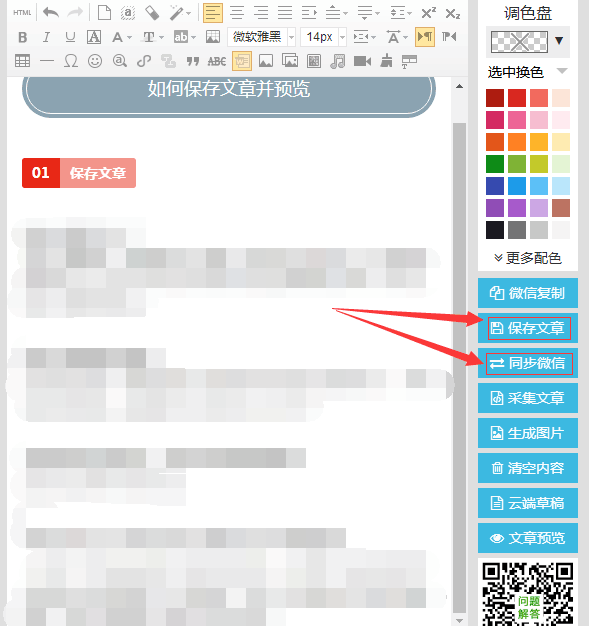
Task: Click the 采集文章 button
Action: 528,398
